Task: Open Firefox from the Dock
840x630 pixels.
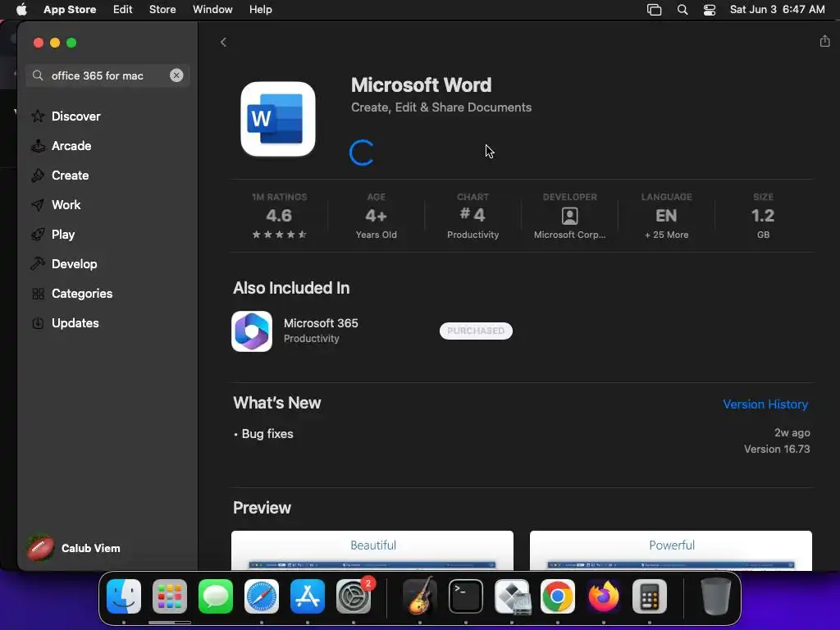Action: pos(603,596)
